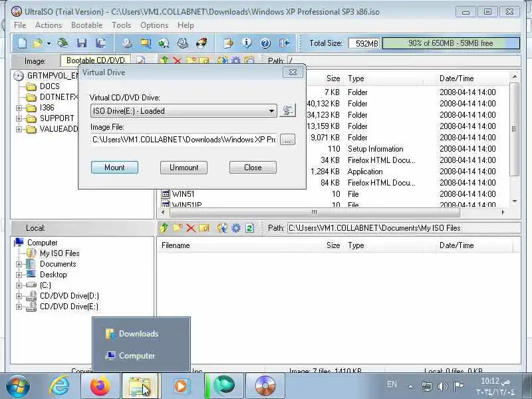Click the Information (i) toolbar icon
The image size is (532, 399).
point(247,43)
